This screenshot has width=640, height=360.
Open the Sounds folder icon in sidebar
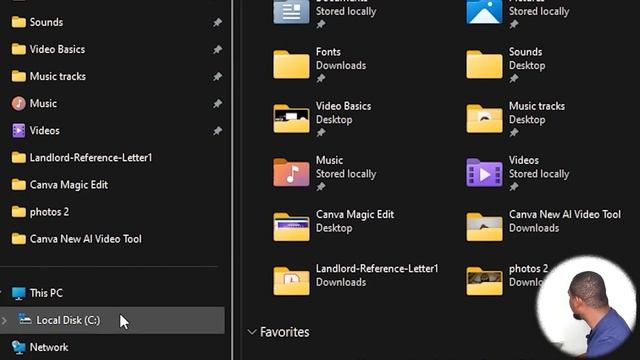click(18, 22)
